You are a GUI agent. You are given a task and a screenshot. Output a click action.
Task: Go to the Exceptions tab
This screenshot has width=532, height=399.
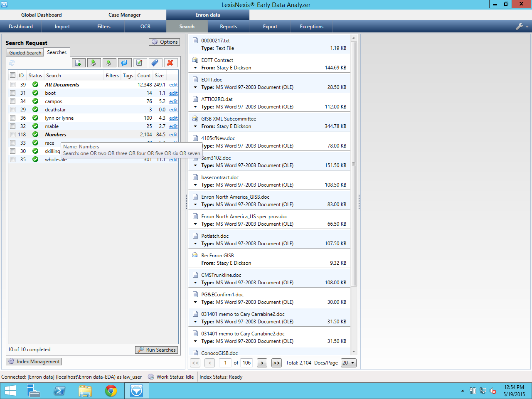(312, 27)
